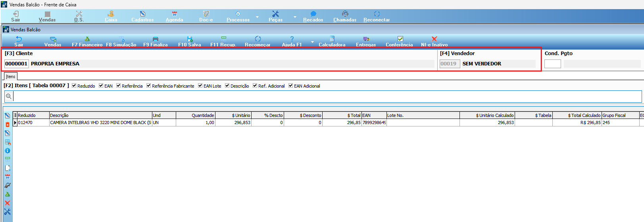The width and height of the screenshot is (644, 222).
Task: Click the Quantidade column header
Action: 196,115
